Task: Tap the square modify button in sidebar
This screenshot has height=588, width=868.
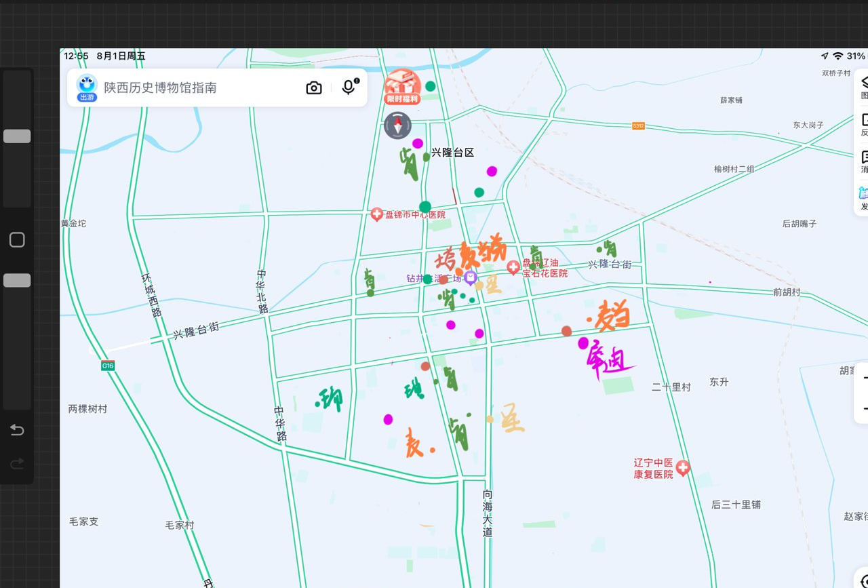Action: click(17, 239)
